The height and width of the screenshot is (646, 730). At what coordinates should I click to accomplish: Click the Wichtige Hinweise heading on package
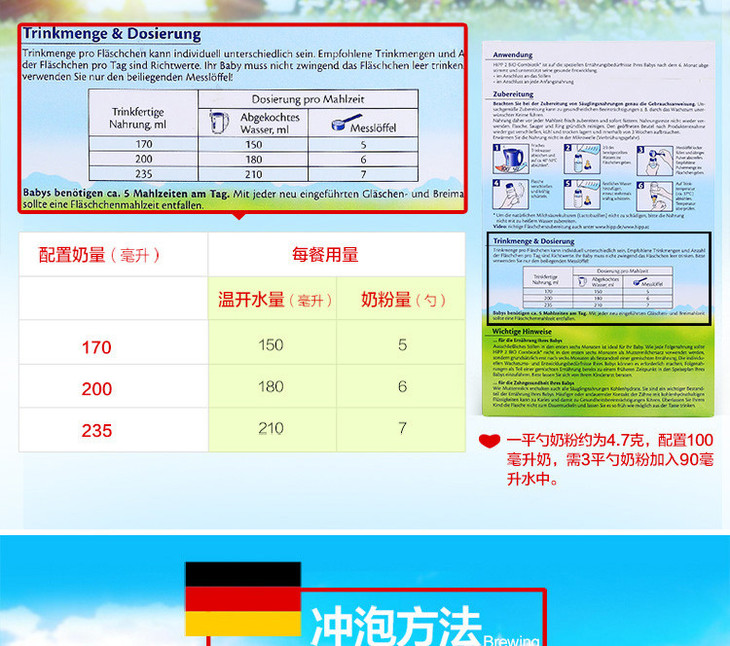[523, 332]
